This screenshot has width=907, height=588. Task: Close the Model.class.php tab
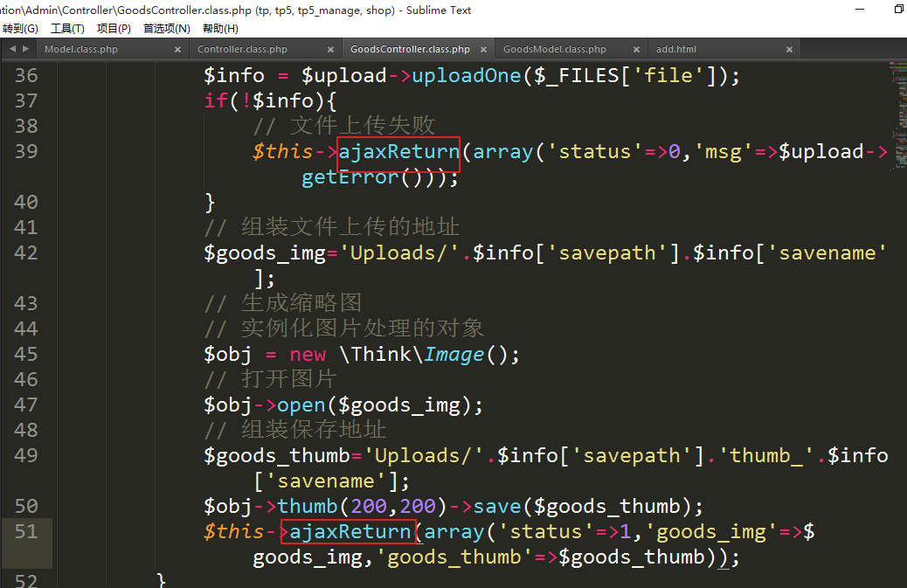tap(177, 50)
